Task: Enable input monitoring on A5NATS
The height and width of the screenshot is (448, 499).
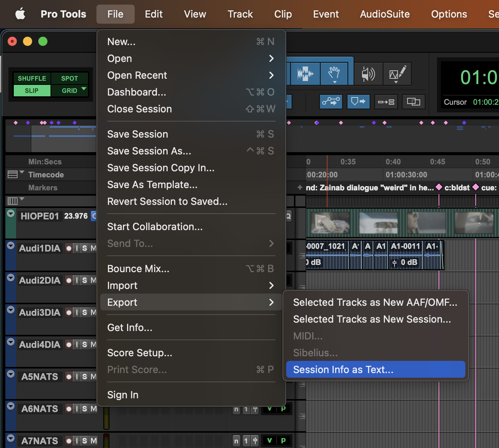Action: click(x=77, y=377)
